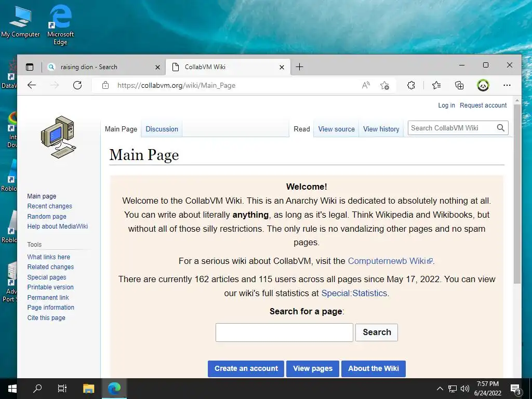The height and width of the screenshot is (399, 532).
Task: Open the View history tab
Action: 381,129
